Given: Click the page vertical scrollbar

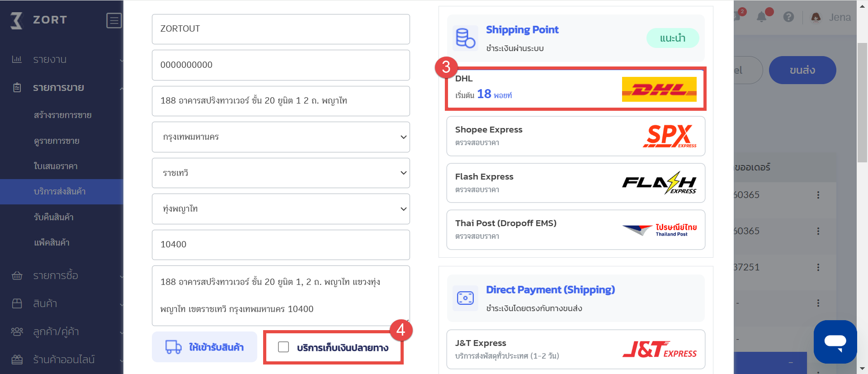Looking at the screenshot, I should [x=862, y=104].
